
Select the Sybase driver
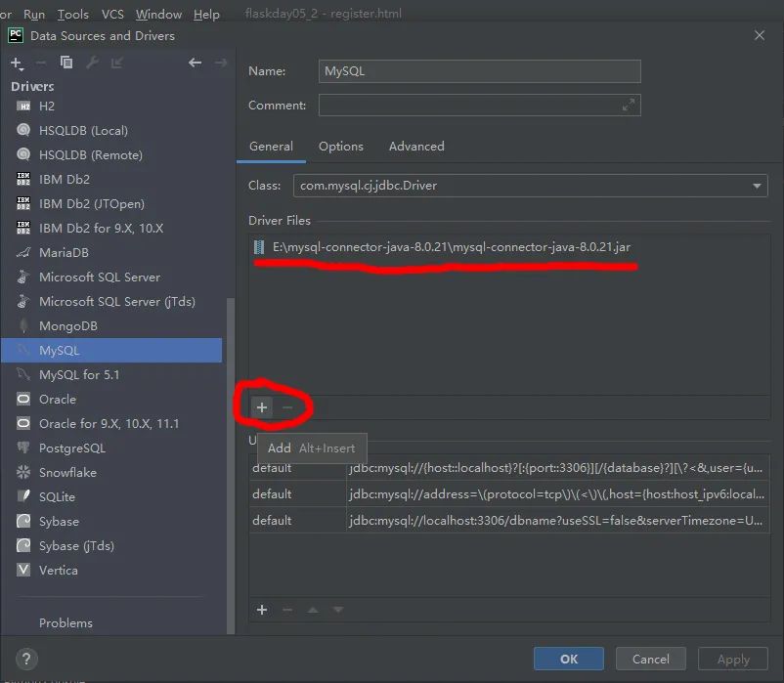click(x=111, y=522)
